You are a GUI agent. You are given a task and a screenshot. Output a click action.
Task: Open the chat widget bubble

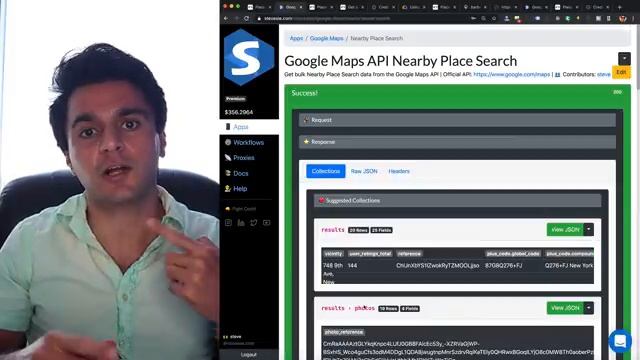(x=620, y=340)
